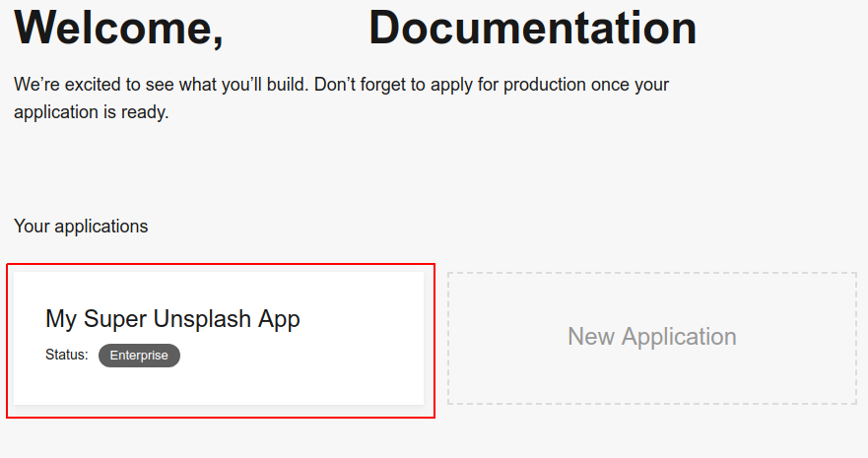Click the word "My" in card title
This screenshot has width=868, height=458.
click(x=60, y=319)
